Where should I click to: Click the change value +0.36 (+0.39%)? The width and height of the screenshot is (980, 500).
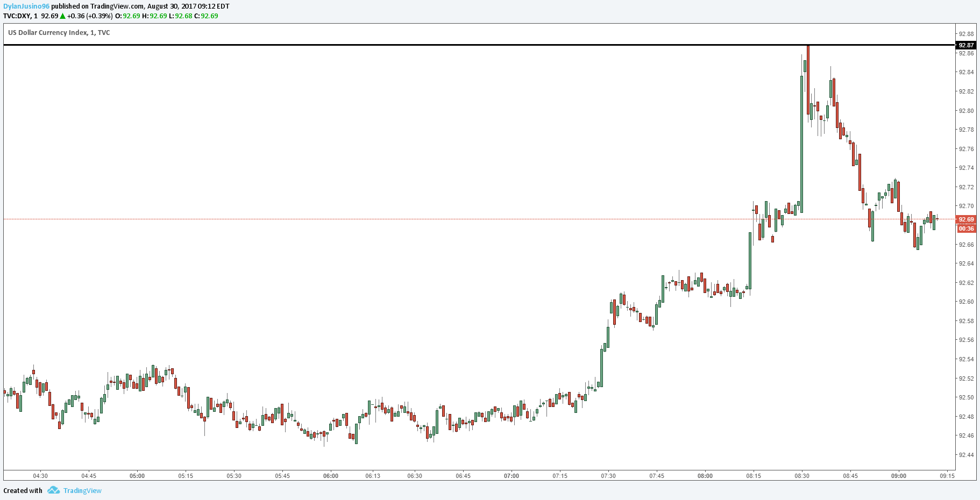click(90, 16)
